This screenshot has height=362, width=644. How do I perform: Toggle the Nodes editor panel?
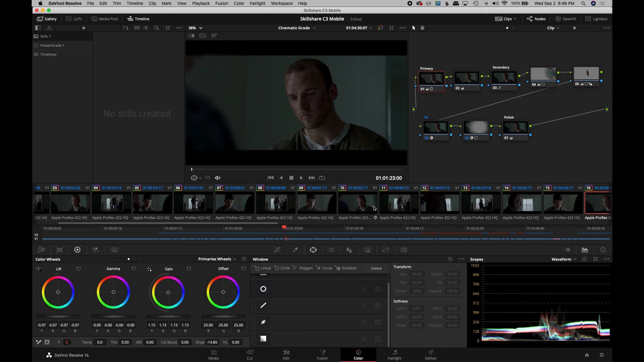[x=536, y=19]
